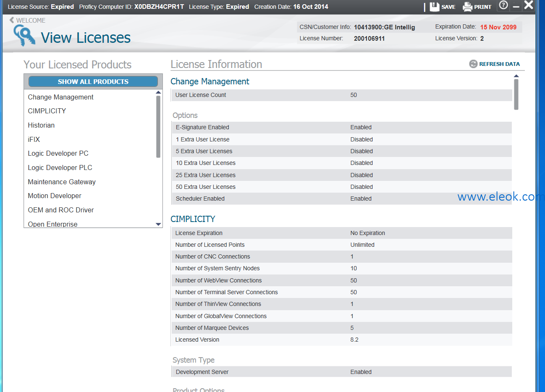Click the License Number 200106911 value
545x392 pixels.
pyautogui.click(x=369, y=39)
